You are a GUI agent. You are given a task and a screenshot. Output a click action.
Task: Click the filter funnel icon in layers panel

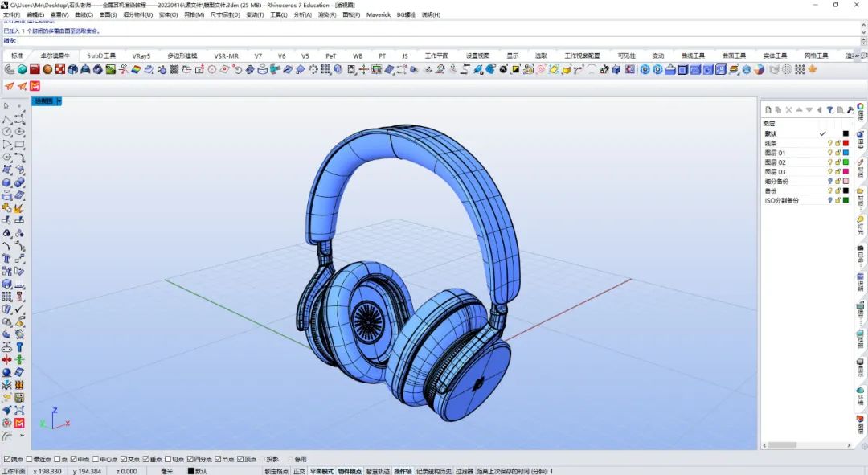[829, 110]
